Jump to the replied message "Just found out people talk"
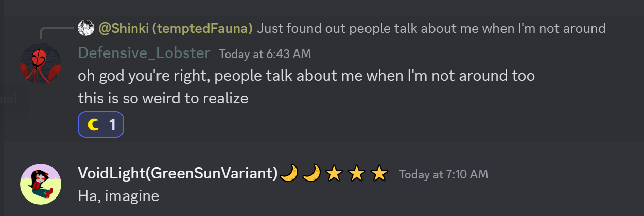Viewport: 644px width, 216px height. (431, 28)
